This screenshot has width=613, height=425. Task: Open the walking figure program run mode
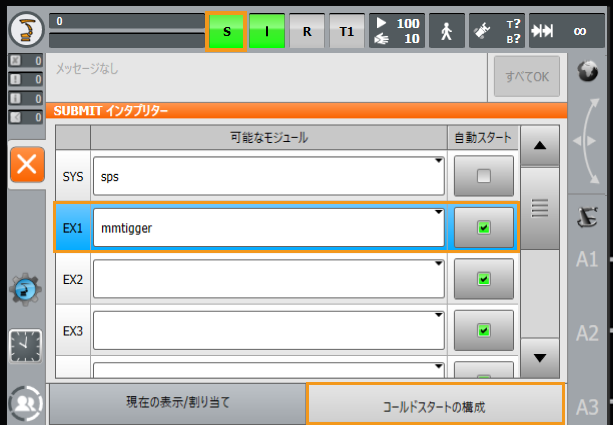[x=447, y=31]
